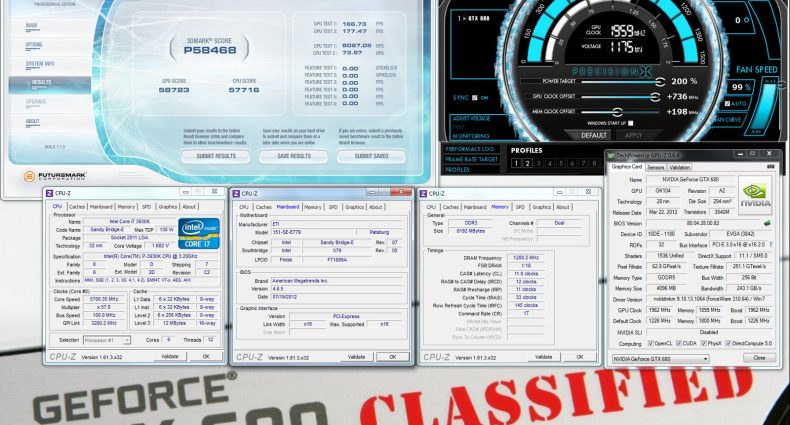The height and width of the screenshot is (425, 790).
Task: Click Close in GPU-Z window
Action: pyautogui.click(x=759, y=358)
